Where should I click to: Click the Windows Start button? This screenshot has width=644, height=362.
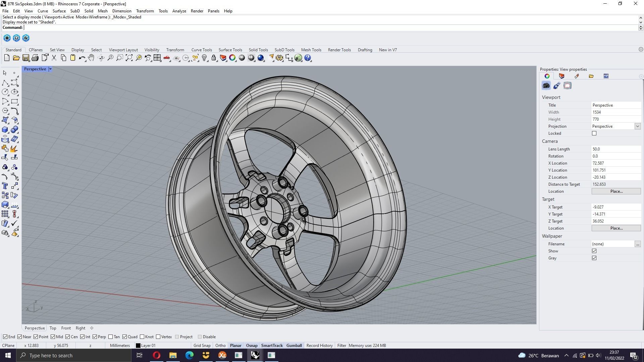(x=8, y=355)
